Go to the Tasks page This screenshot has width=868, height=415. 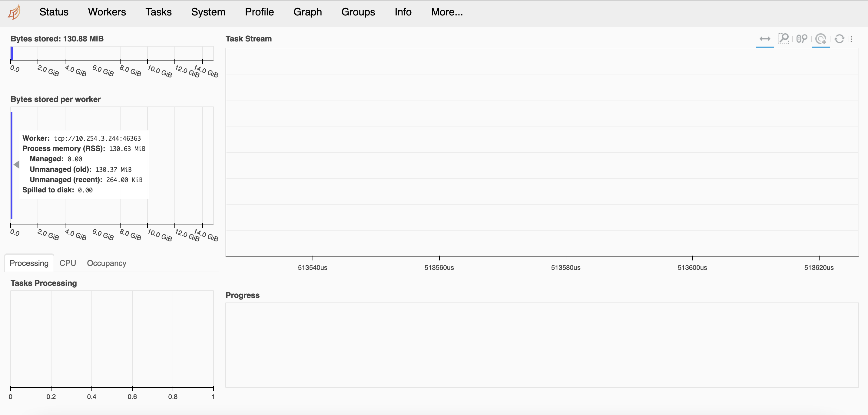click(x=158, y=12)
